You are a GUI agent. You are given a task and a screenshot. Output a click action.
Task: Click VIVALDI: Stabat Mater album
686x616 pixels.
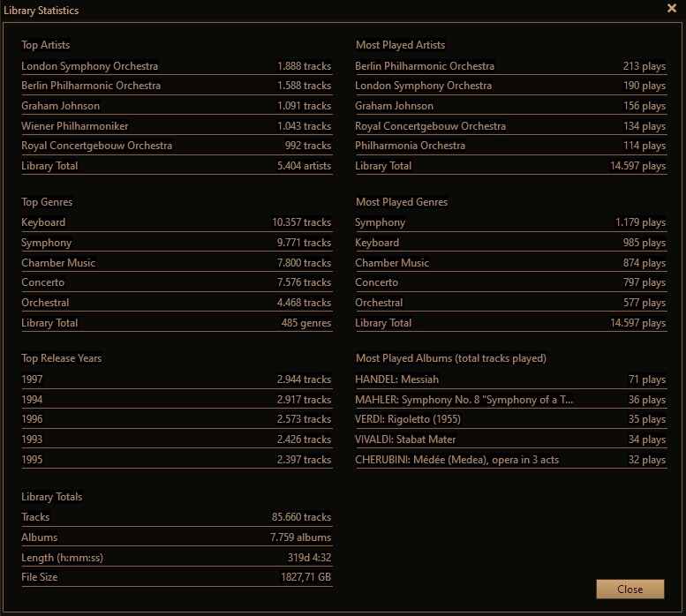click(405, 439)
